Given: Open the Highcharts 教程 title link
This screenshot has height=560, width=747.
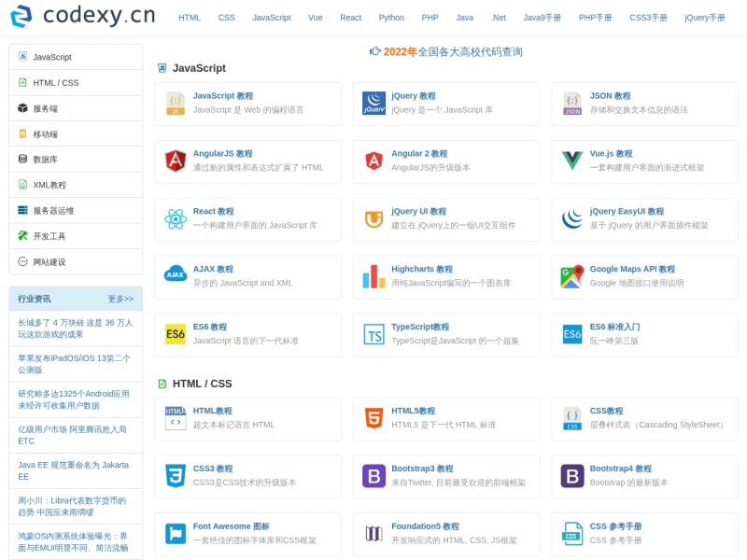Looking at the screenshot, I should [x=422, y=269].
